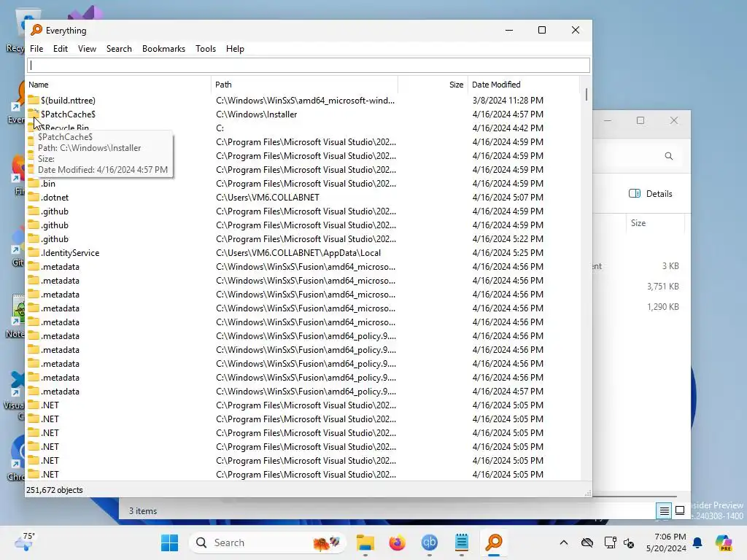Open the View menu
Viewport: 747px width, 560px height.
point(87,49)
